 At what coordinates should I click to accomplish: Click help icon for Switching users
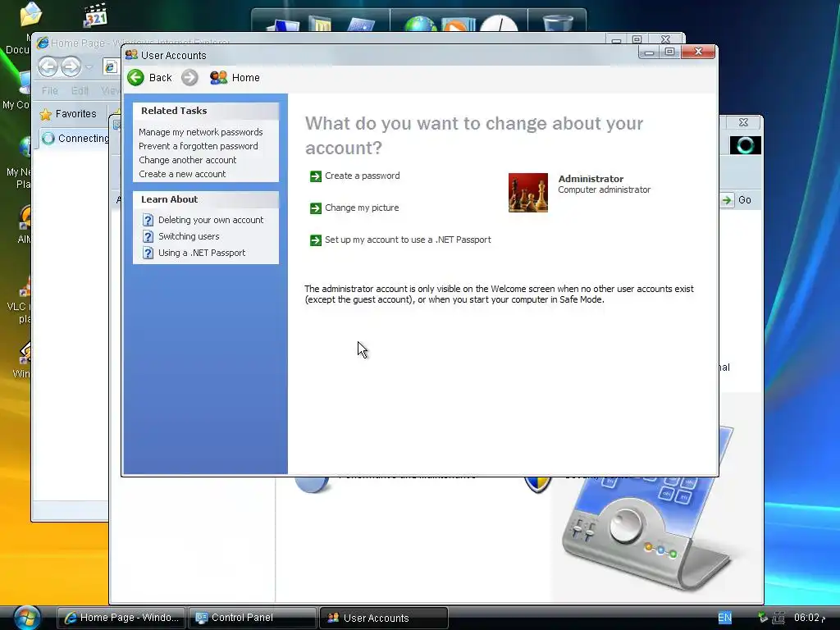[x=148, y=236]
